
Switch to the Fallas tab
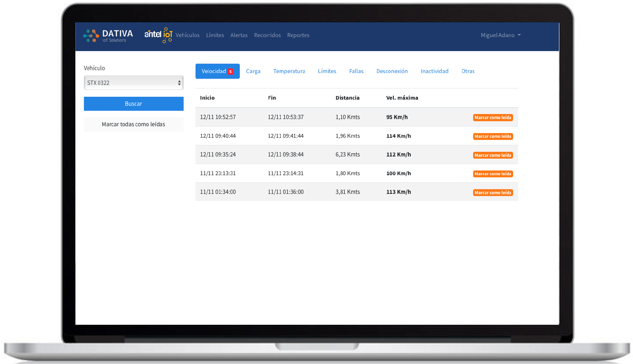coord(356,71)
